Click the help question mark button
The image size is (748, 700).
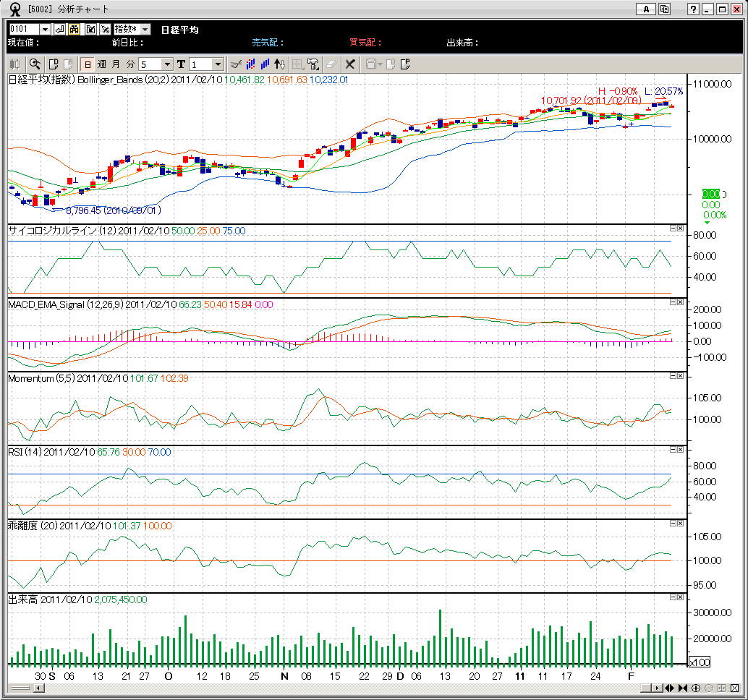pyautogui.click(x=693, y=9)
